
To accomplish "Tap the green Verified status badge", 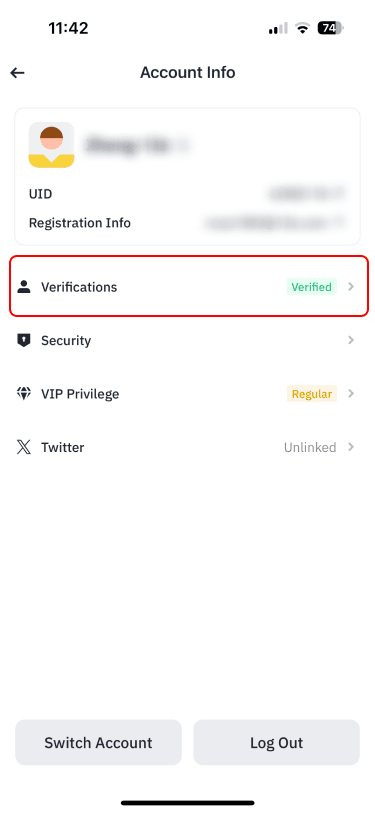I will click(x=312, y=287).
